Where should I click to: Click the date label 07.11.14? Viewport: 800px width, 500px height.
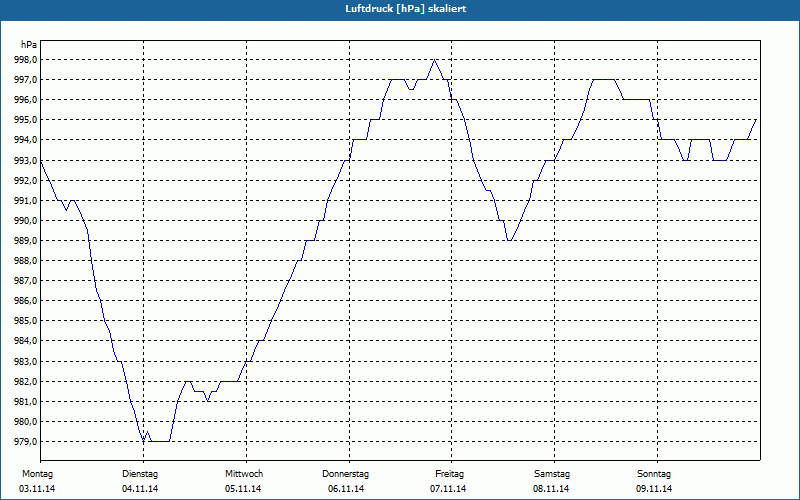click(x=448, y=489)
